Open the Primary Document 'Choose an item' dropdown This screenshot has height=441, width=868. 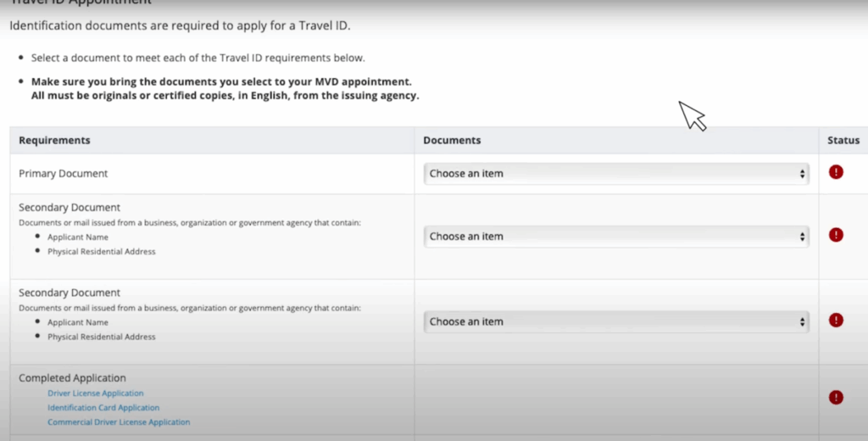[616, 173]
